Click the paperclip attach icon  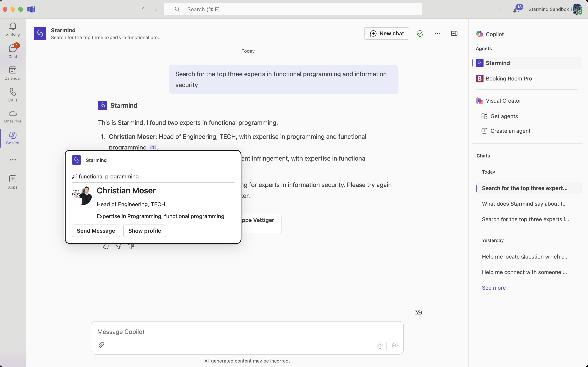tap(101, 345)
